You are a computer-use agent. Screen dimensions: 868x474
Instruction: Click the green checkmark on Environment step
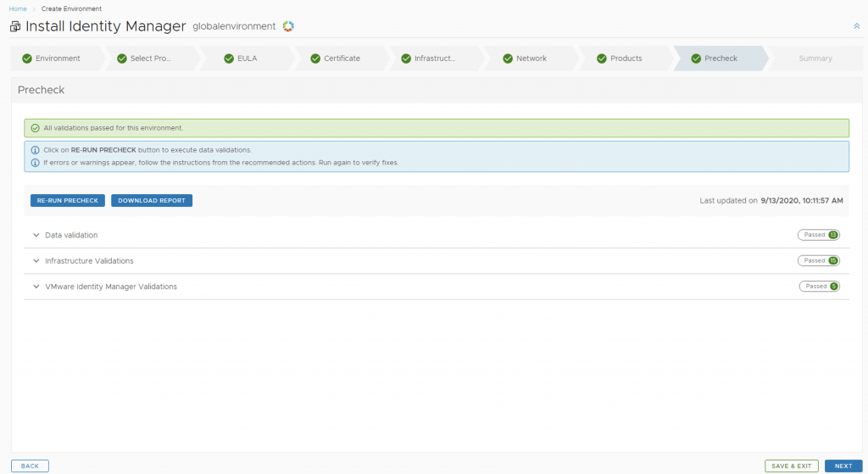pos(27,59)
